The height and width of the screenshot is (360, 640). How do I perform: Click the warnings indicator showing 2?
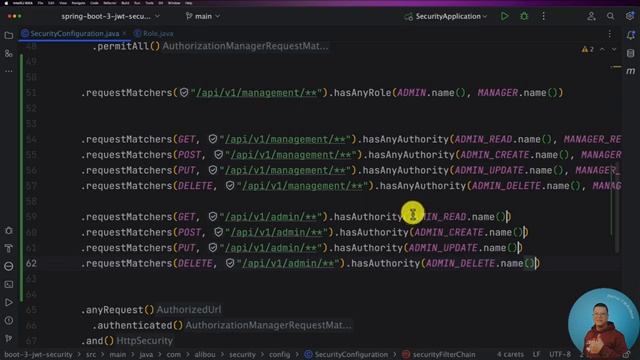coord(588,49)
